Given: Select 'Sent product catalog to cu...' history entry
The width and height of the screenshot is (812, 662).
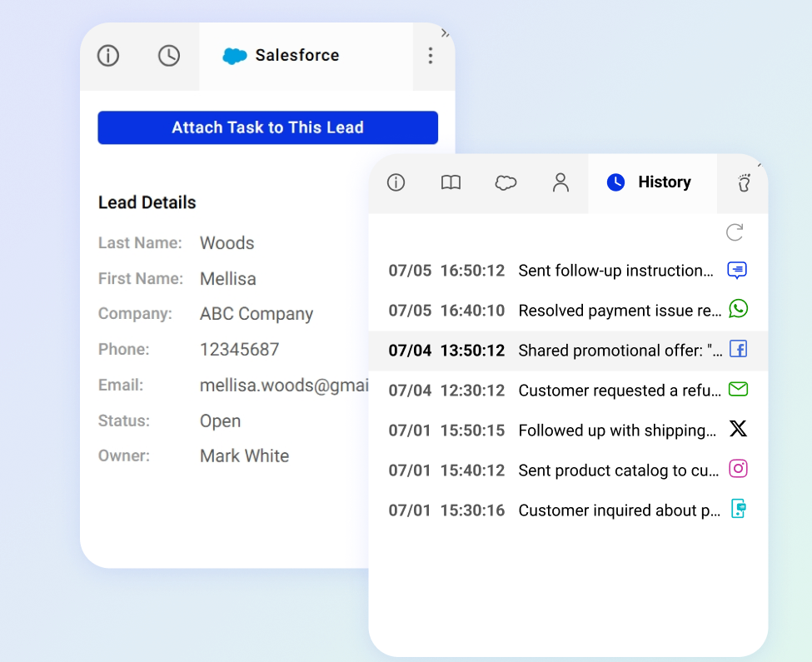Looking at the screenshot, I should click(x=568, y=470).
